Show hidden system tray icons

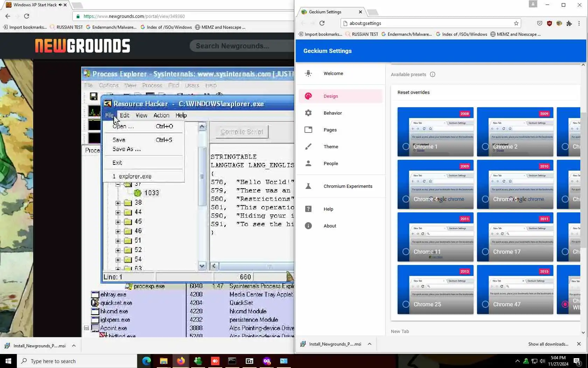(x=517, y=361)
